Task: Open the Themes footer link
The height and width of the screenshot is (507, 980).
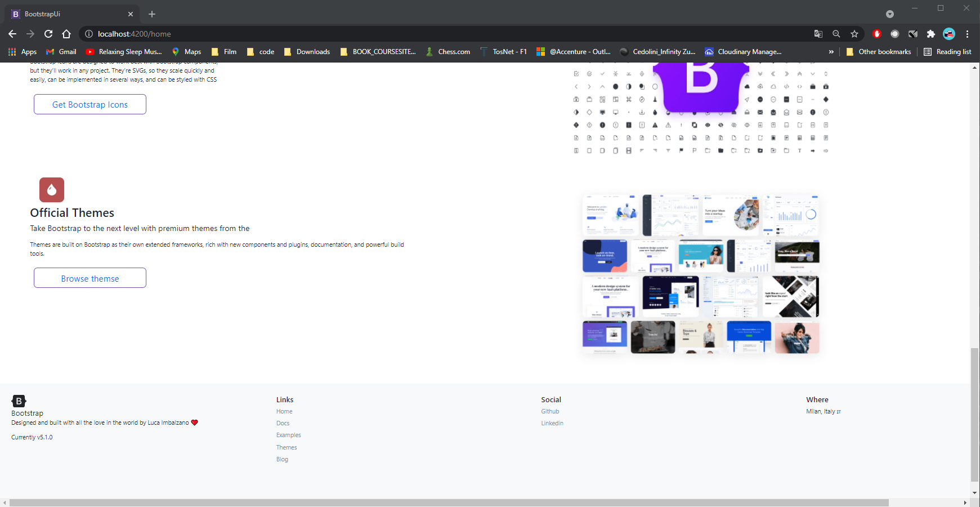Action: pyautogui.click(x=287, y=448)
